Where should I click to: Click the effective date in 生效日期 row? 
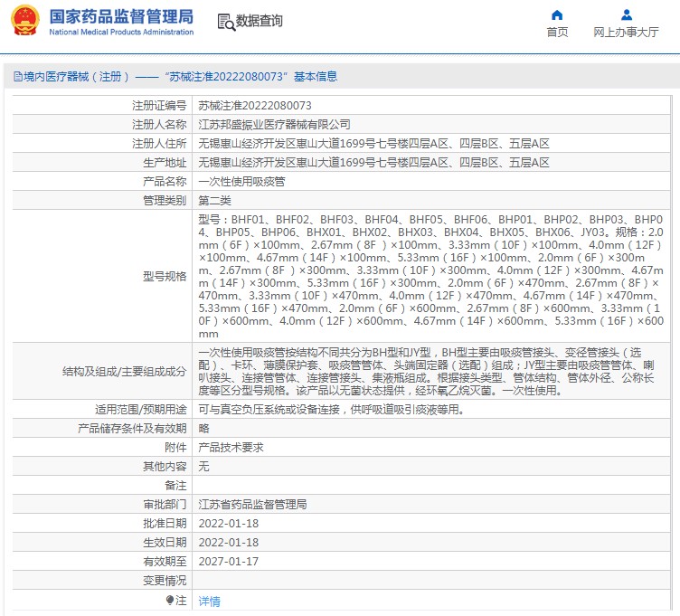[229, 542]
